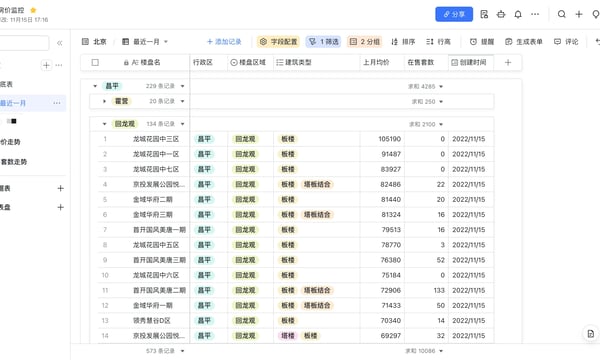Select the 价走势 sidebar item

(x=10, y=142)
